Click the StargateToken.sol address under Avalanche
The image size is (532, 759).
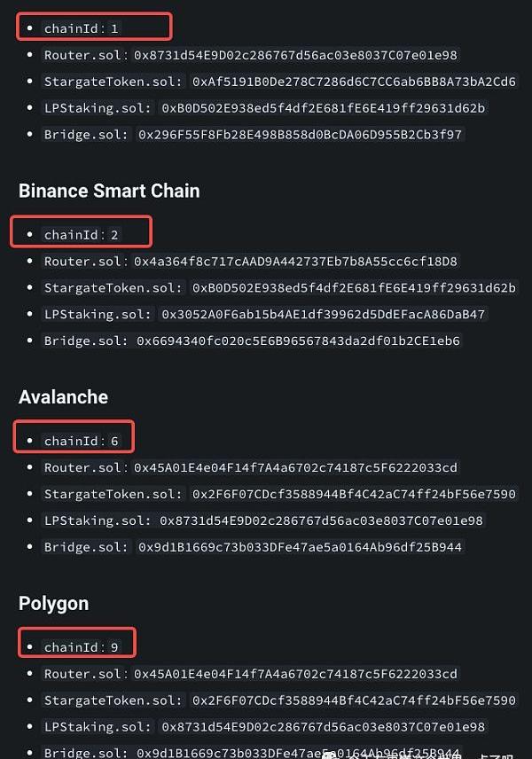click(354, 494)
